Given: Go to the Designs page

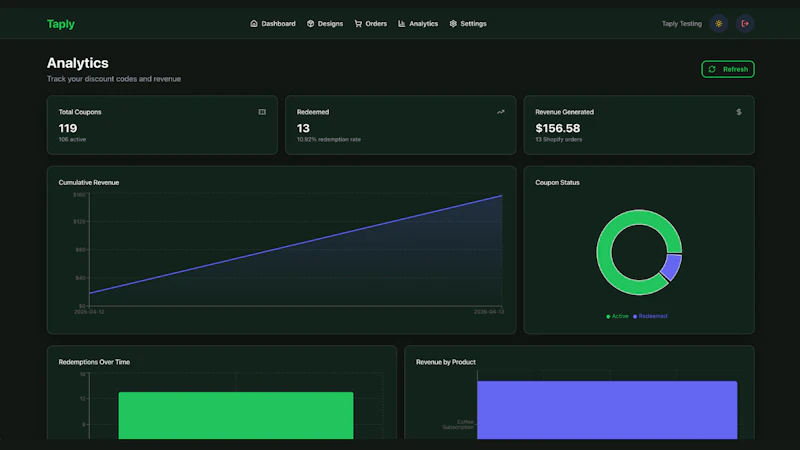Looking at the screenshot, I should click(x=325, y=23).
